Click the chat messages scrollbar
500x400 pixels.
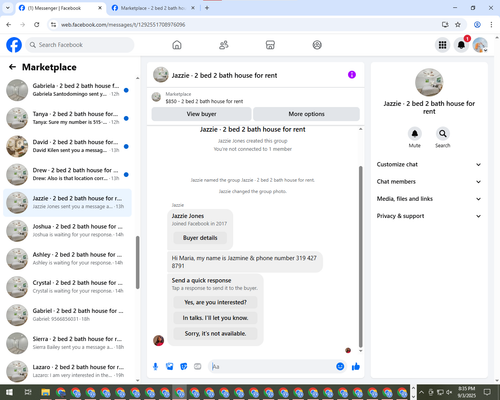coord(360,257)
